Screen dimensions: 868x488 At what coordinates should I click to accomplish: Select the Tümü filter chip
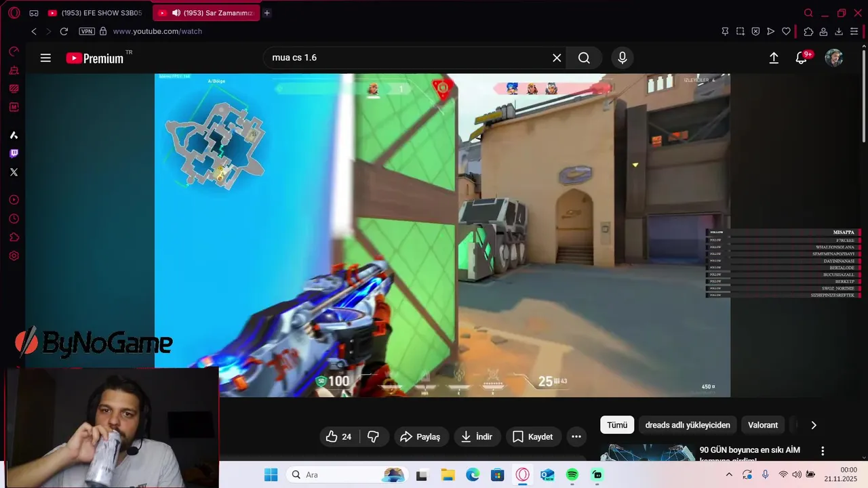617,425
